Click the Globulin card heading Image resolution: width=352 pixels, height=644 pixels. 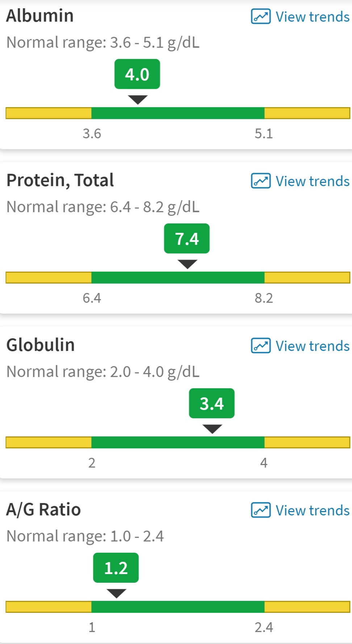point(41,345)
